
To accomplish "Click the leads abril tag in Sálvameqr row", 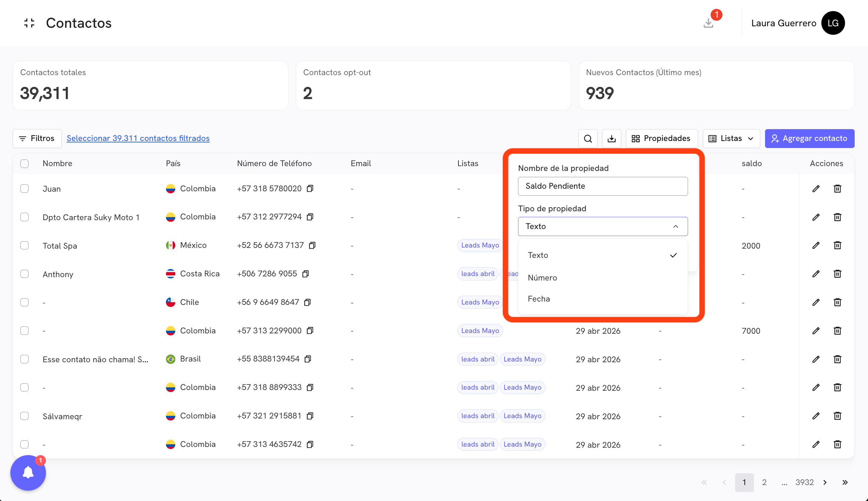I will [x=478, y=416].
